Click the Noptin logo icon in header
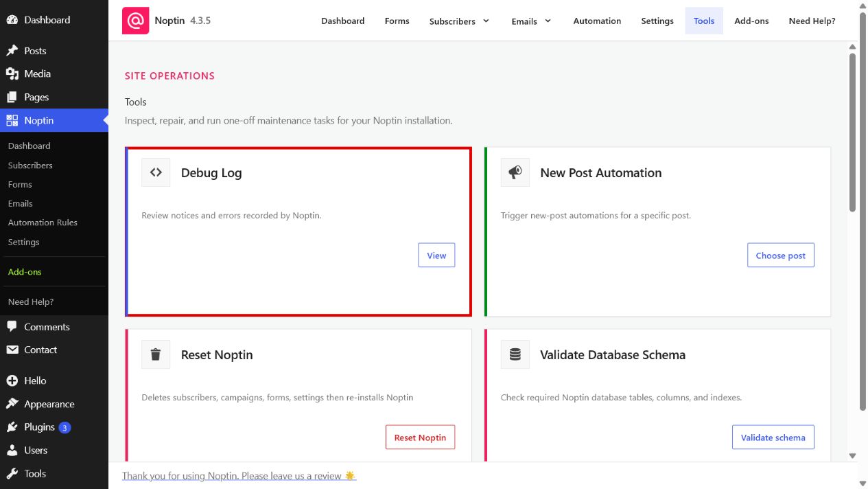The image size is (868, 489). coord(135,21)
